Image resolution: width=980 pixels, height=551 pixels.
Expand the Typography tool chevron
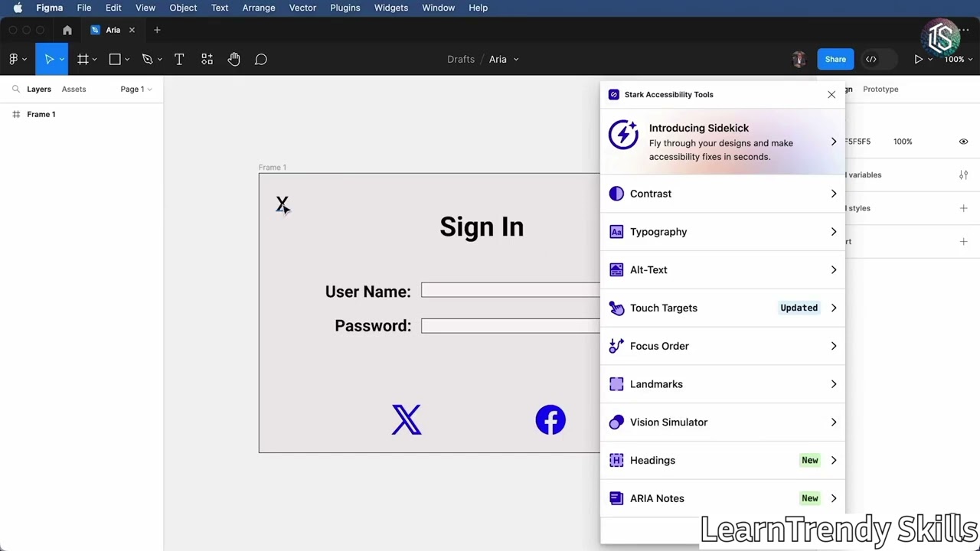tap(834, 232)
